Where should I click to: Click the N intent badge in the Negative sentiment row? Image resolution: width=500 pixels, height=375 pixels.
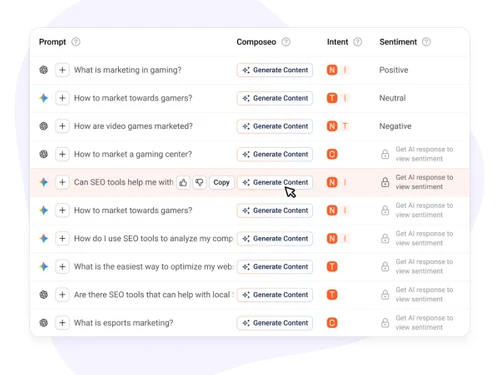tap(332, 126)
